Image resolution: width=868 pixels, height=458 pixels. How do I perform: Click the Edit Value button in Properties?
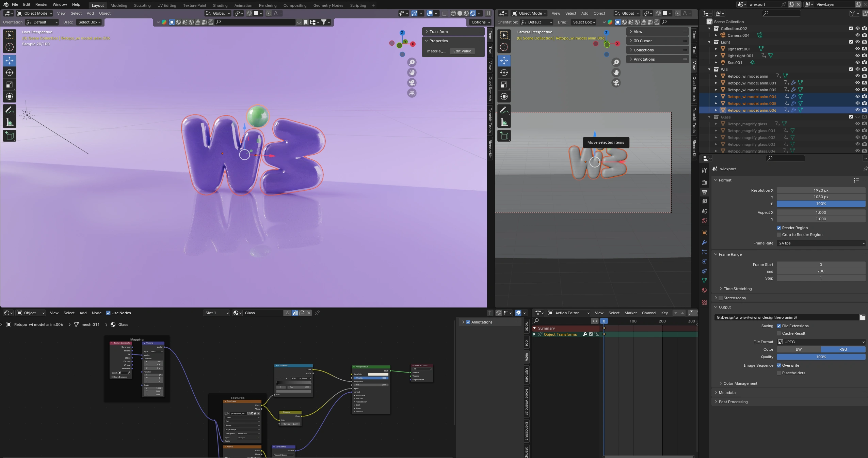click(461, 51)
